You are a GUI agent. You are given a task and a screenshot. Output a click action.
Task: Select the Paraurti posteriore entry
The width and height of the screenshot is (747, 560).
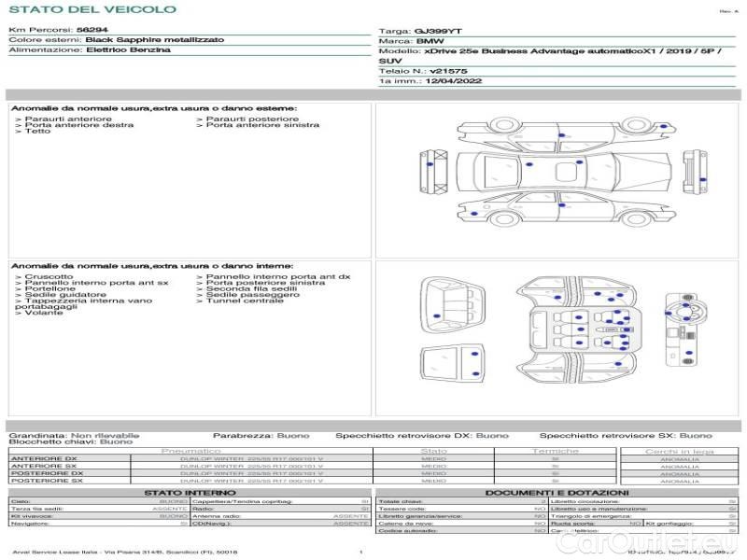pos(247,119)
